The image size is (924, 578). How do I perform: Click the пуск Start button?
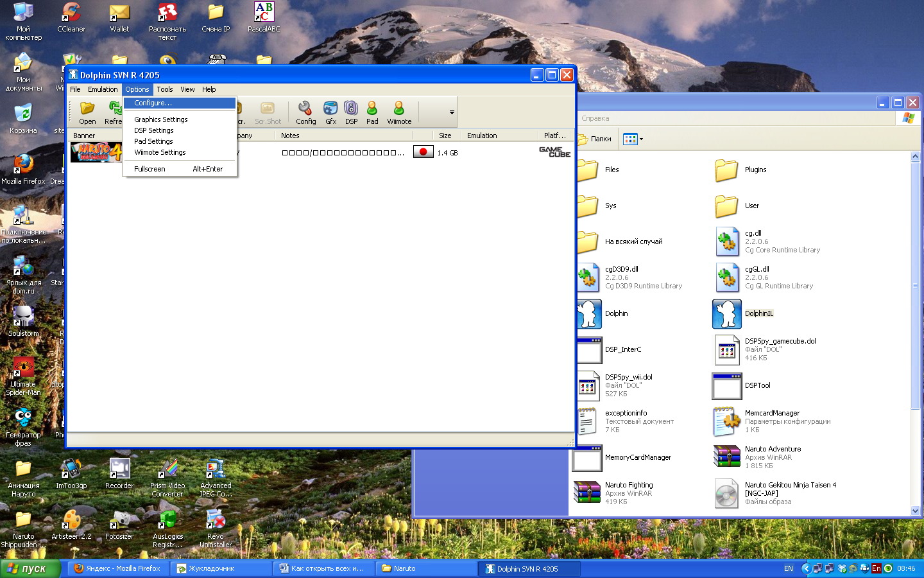click(30, 568)
